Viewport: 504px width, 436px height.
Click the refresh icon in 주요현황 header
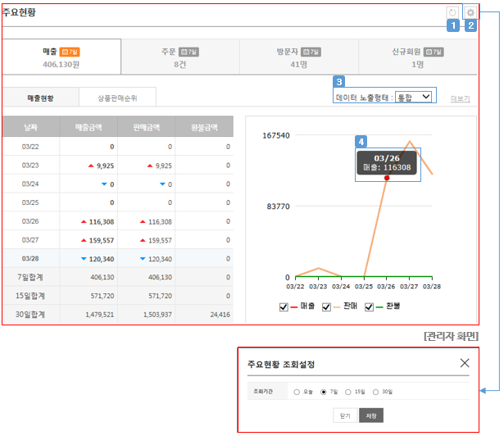(x=452, y=13)
